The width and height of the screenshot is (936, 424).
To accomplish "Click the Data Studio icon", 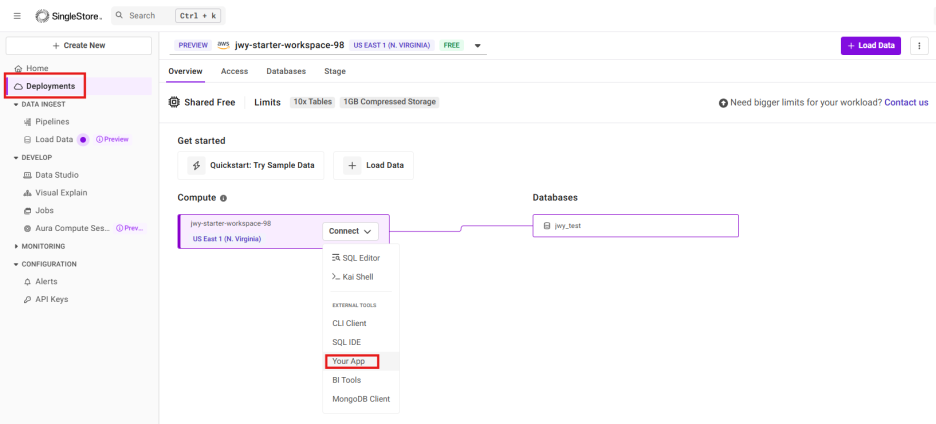I will [x=27, y=175].
